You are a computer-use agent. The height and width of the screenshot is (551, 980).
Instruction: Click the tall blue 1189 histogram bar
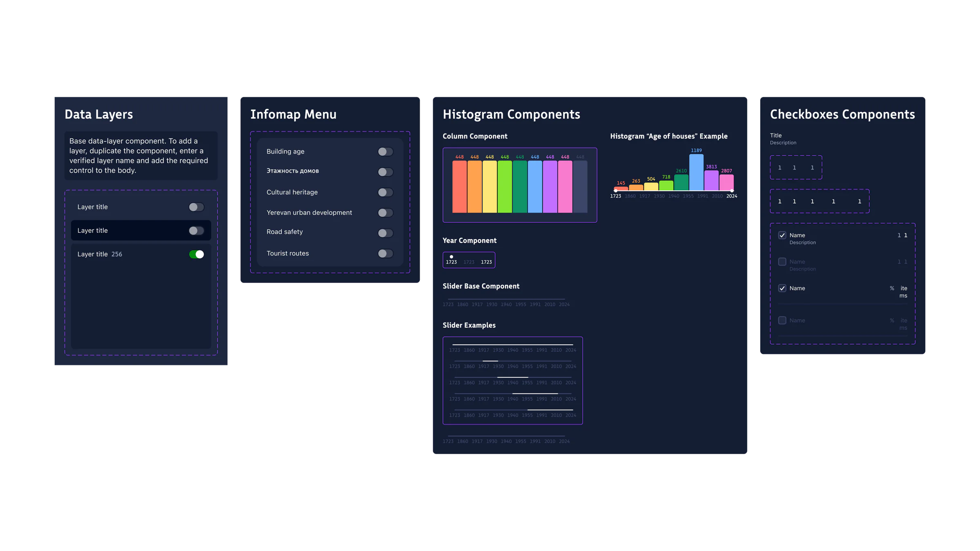696,172
